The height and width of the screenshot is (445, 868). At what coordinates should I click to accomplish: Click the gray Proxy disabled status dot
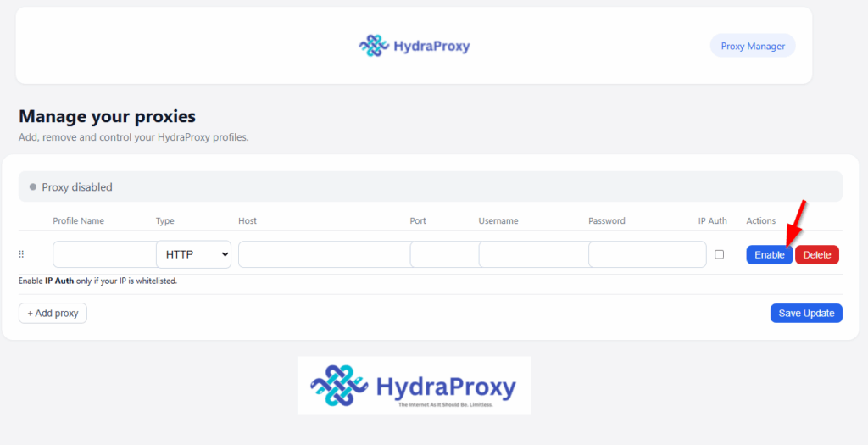[33, 186]
